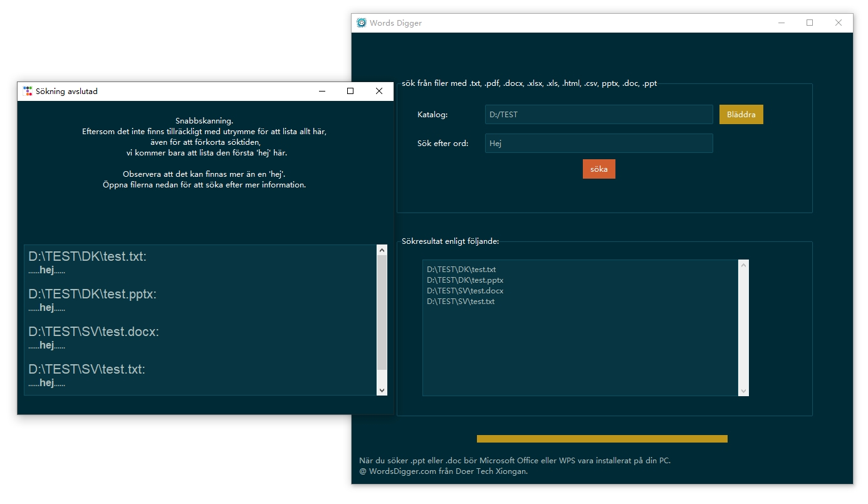
Task: Maximize the Words Digger window
Action: click(810, 23)
